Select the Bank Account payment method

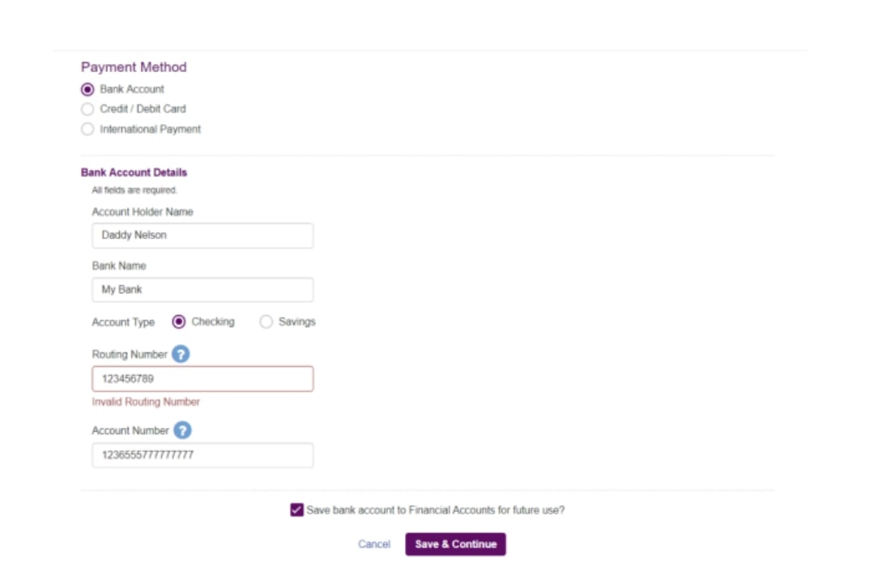(87, 89)
